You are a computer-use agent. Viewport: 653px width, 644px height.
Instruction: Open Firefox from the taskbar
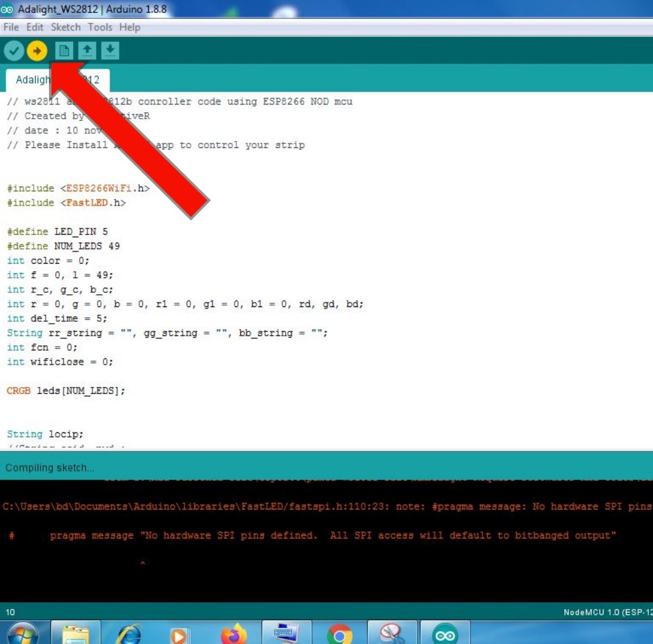point(234,633)
